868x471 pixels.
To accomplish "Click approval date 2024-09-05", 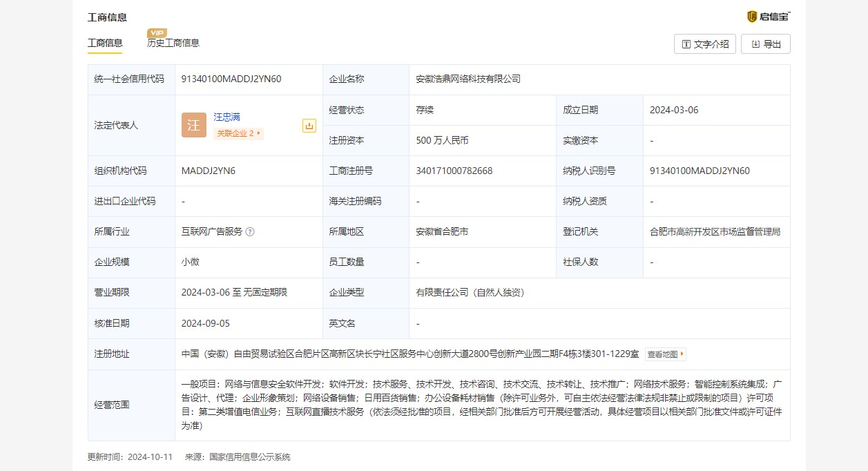I will pos(206,323).
